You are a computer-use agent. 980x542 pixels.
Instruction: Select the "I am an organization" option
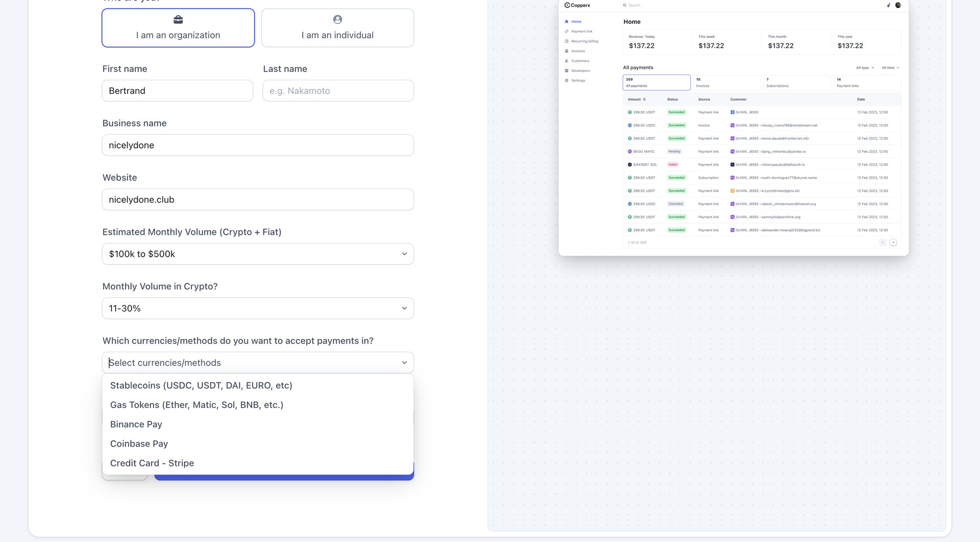[178, 28]
